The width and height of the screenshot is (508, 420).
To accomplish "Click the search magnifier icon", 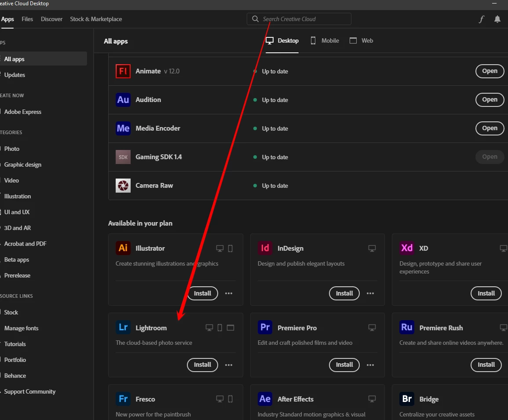I will (x=255, y=19).
